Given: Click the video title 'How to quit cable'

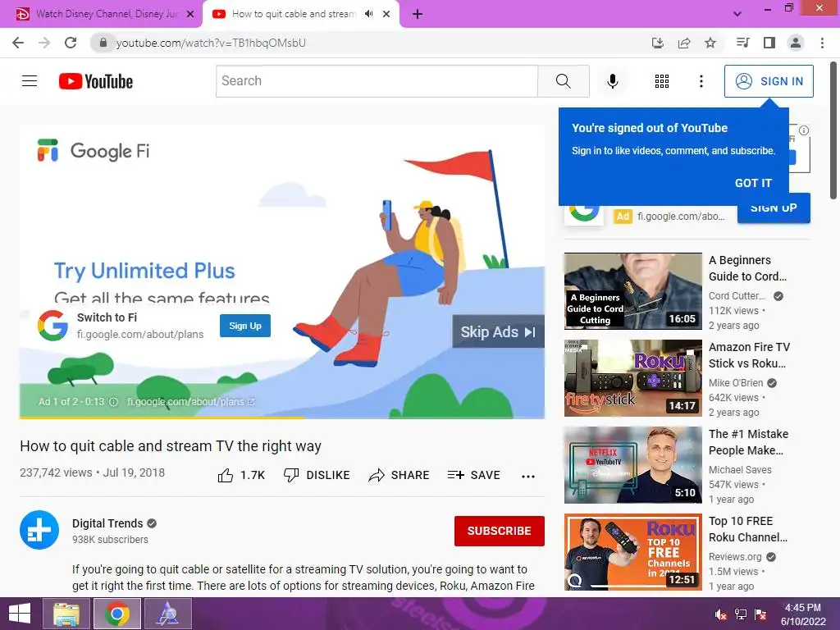Looking at the screenshot, I should coord(171,446).
